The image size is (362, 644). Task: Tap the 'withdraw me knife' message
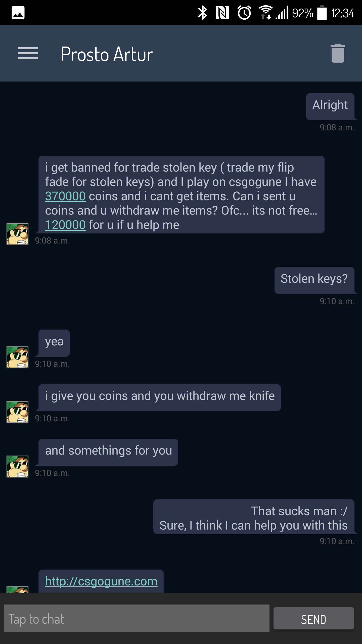160,396
